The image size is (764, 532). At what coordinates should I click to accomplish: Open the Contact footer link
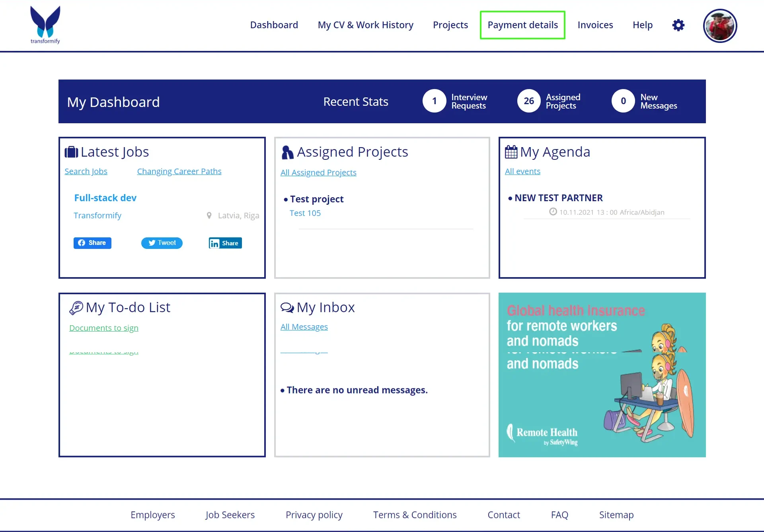click(x=504, y=515)
